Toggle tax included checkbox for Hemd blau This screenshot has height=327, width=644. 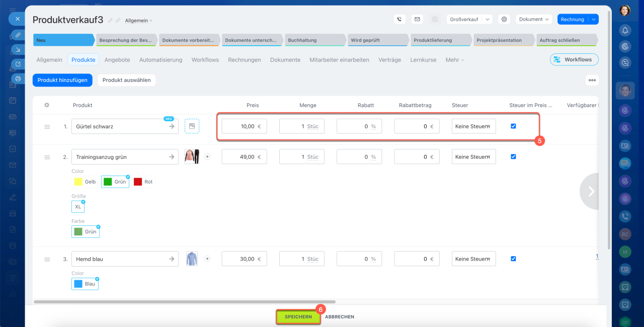[x=513, y=259]
